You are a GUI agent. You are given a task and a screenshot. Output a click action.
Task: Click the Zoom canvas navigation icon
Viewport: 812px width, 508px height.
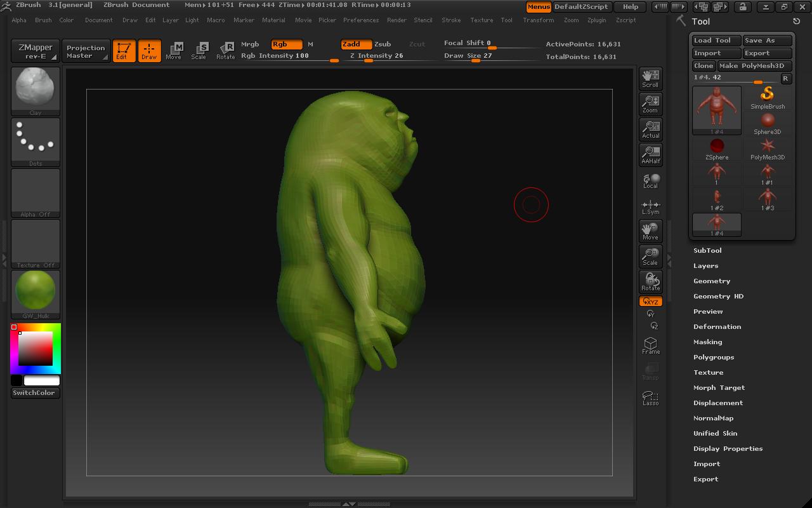click(x=650, y=104)
